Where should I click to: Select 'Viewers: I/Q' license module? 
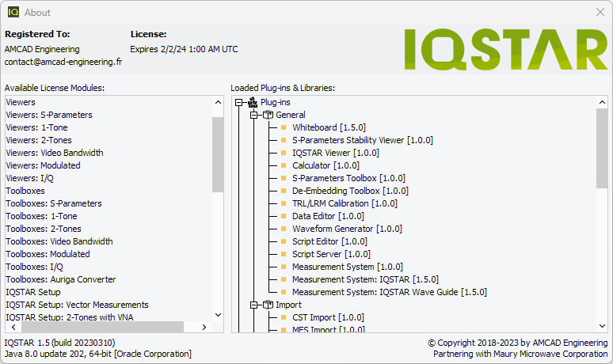coord(30,178)
